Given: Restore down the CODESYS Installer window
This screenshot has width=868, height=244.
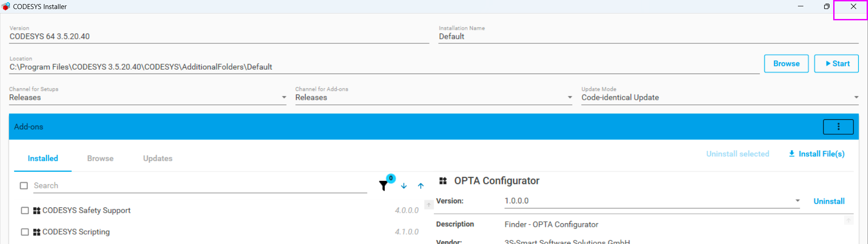Looking at the screenshot, I should click(826, 6).
